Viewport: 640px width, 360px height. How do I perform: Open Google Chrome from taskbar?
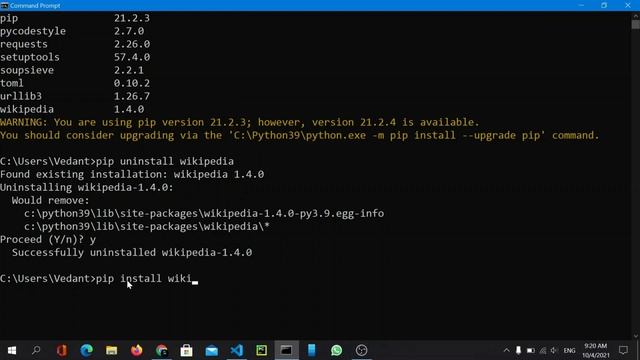pyautogui.click(x=162, y=350)
